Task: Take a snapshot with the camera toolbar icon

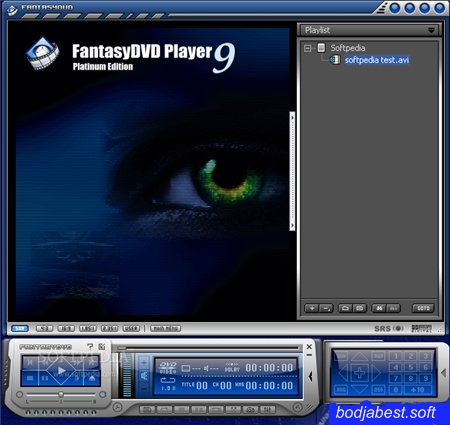Action: 251,409
